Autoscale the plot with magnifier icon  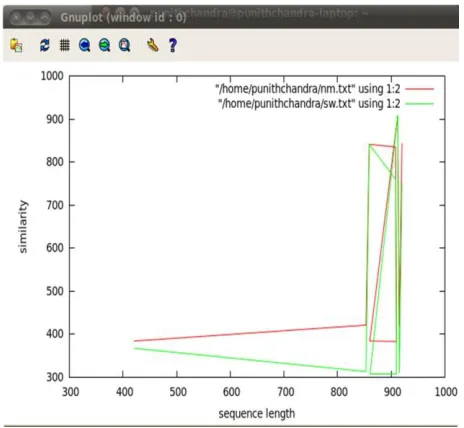click(x=125, y=45)
